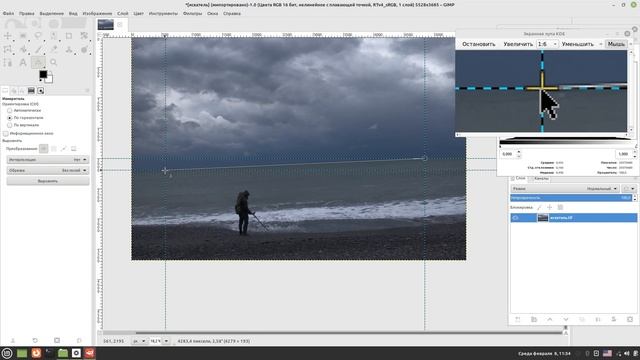This screenshot has height=360, width=640.
Task: Select the Zoom magnifier tool
Action: point(53,62)
